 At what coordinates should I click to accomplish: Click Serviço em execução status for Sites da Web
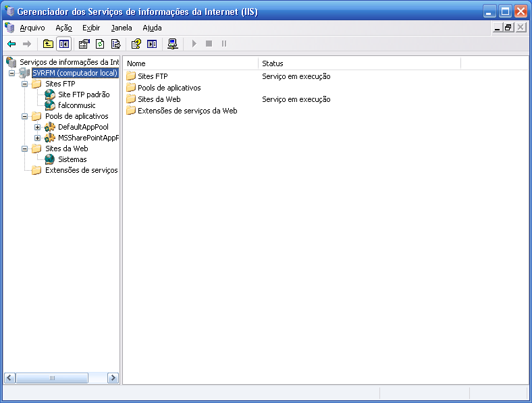coord(296,99)
